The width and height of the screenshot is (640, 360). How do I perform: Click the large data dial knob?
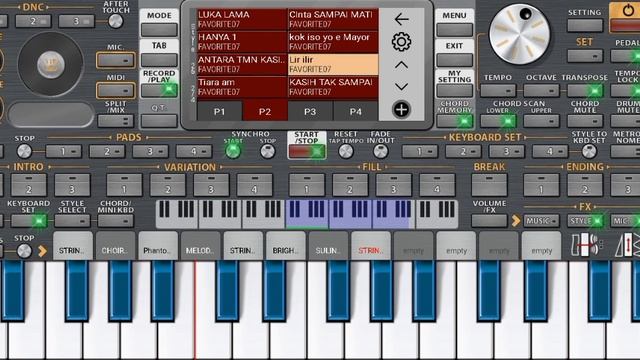[519, 34]
